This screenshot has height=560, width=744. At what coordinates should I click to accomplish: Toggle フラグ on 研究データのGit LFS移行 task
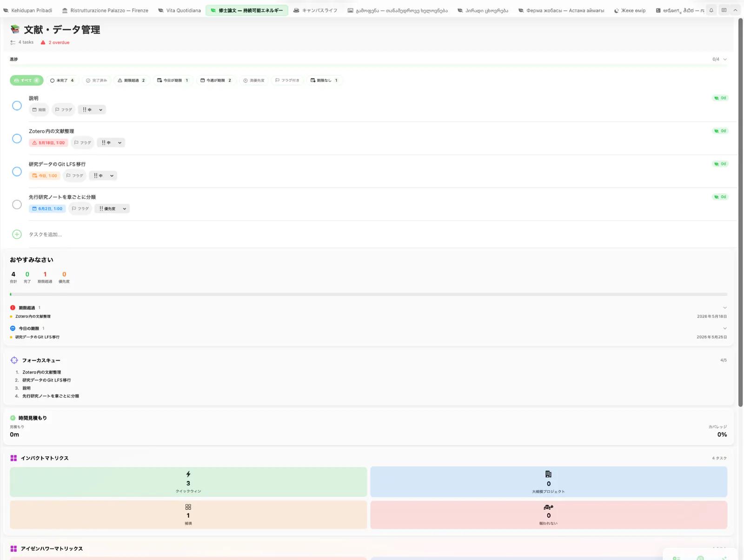[75, 176]
